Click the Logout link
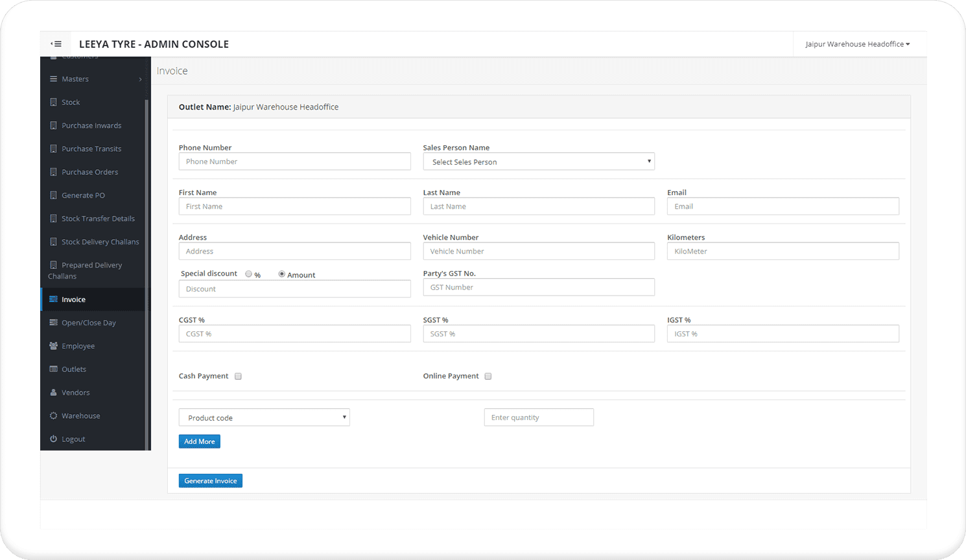 coord(73,439)
